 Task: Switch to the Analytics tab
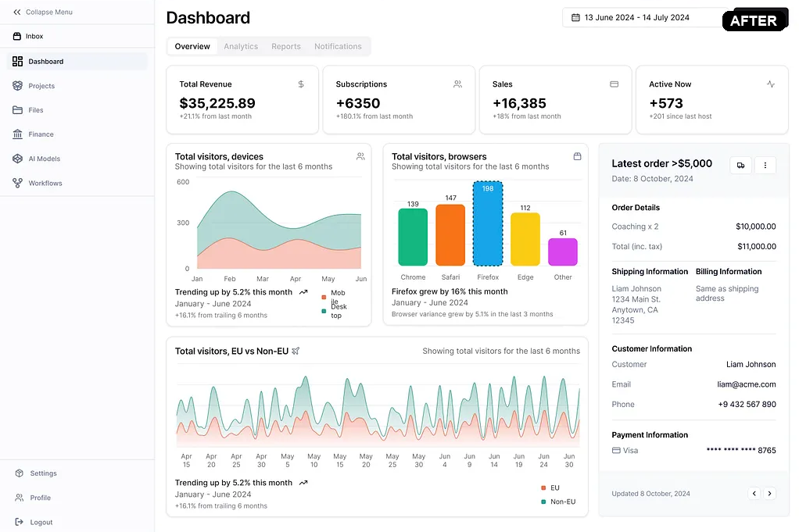(x=241, y=46)
